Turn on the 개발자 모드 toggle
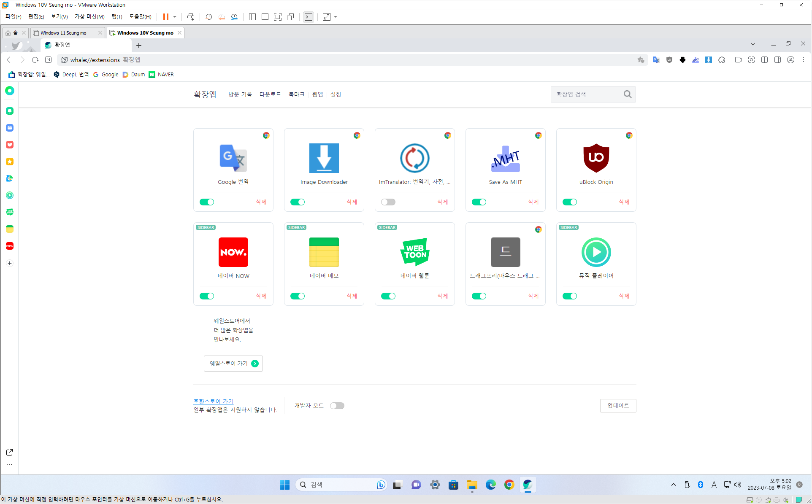The width and height of the screenshot is (812, 504). (x=337, y=406)
